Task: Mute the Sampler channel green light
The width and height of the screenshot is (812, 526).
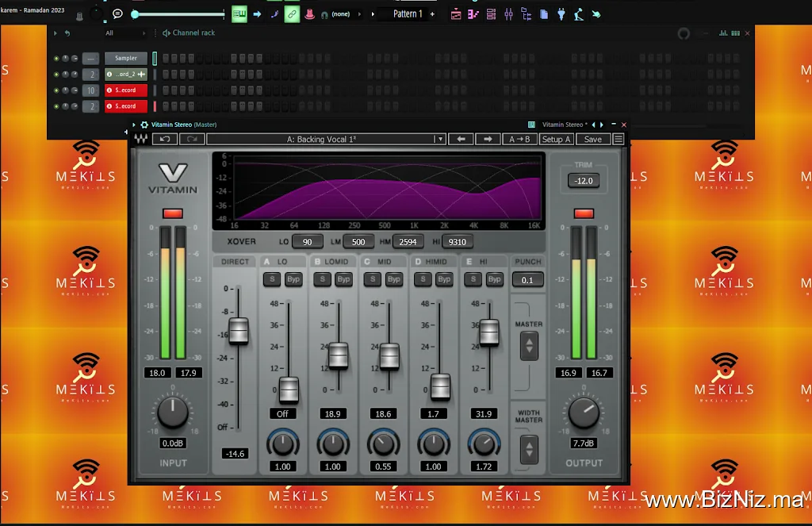Action: pyautogui.click(x=56, y=59)
